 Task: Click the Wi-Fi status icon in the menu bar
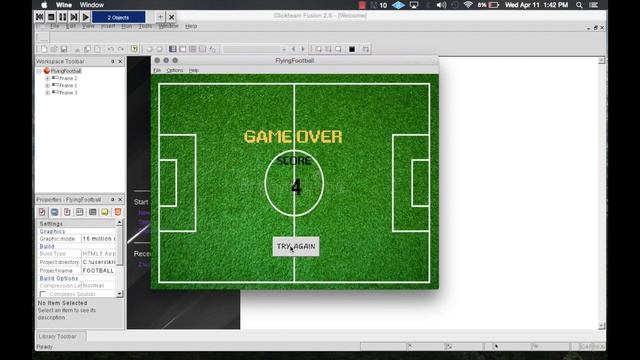pyautogui.click(x=468, y=5)
